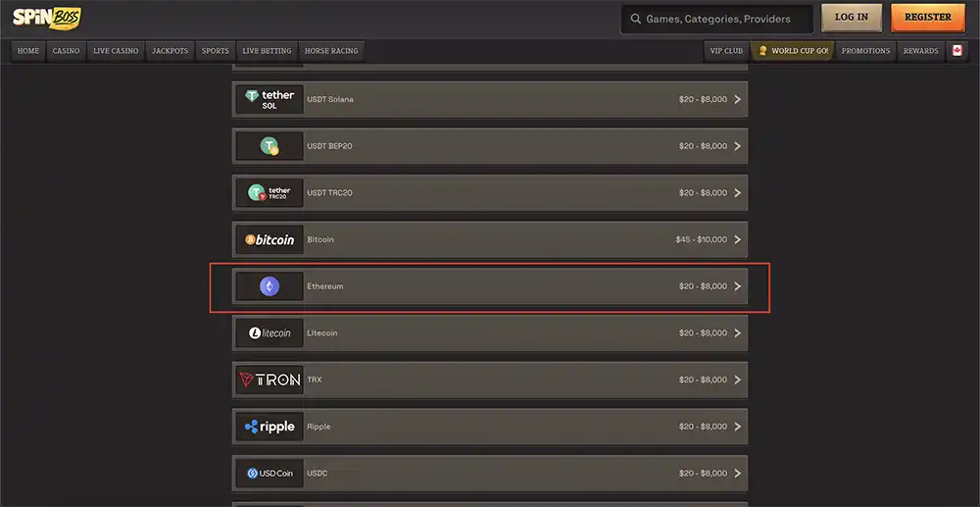Select the Litecoin logo

click(x=269, y=333)
